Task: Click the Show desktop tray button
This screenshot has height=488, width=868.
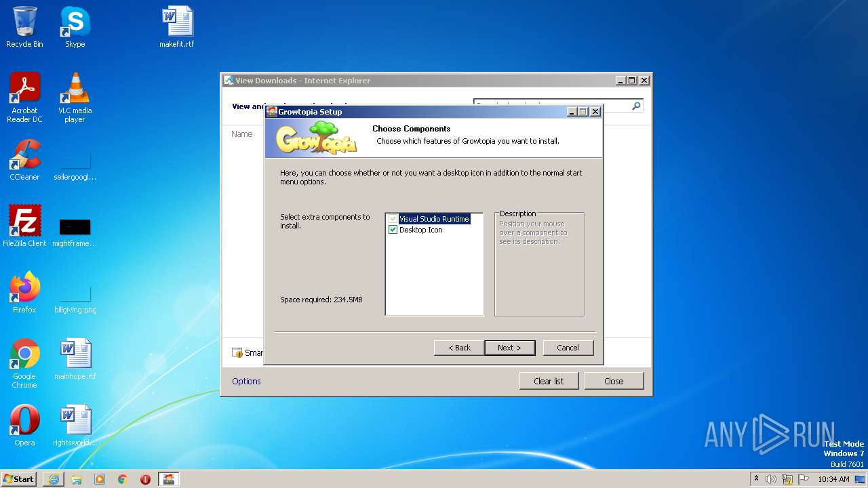Action: [861, 479]
